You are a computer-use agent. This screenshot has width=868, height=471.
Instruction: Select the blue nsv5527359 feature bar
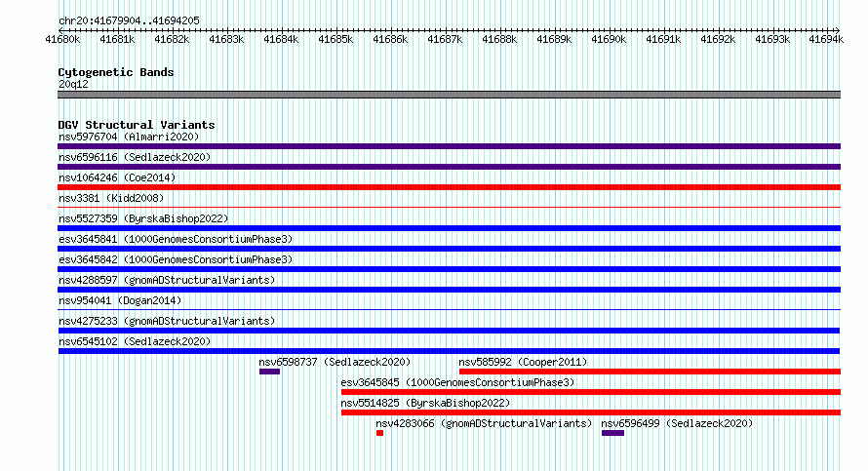[x=449, y=228]
